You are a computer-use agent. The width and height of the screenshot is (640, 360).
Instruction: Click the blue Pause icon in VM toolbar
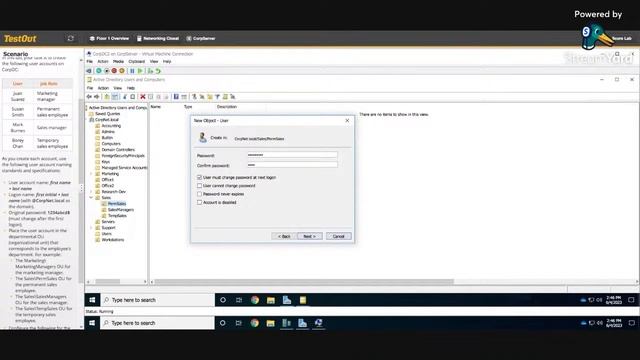(x=132, y=71)
